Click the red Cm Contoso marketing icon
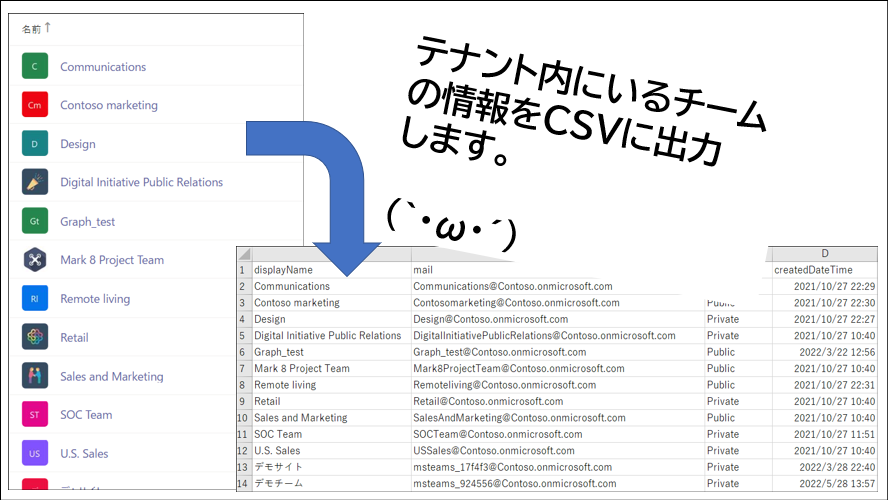The image size is (888, 500). pyautogui.click(x=35, y=105)
